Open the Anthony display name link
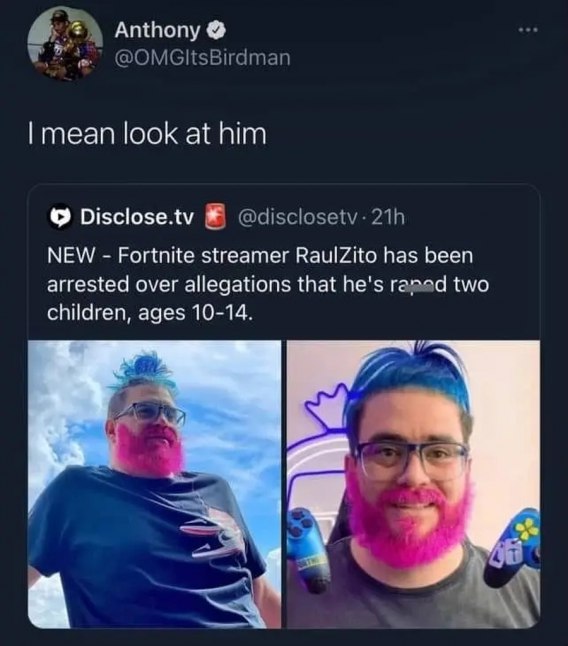Viewport: 568px width, 646px height. pyautogui.click(x=157, y=30)
